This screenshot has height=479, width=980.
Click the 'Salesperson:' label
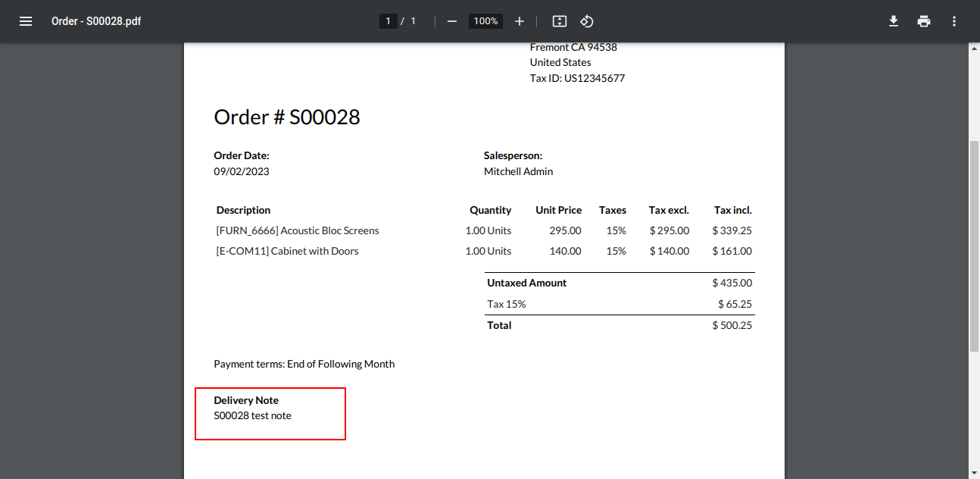coord(513,155)
